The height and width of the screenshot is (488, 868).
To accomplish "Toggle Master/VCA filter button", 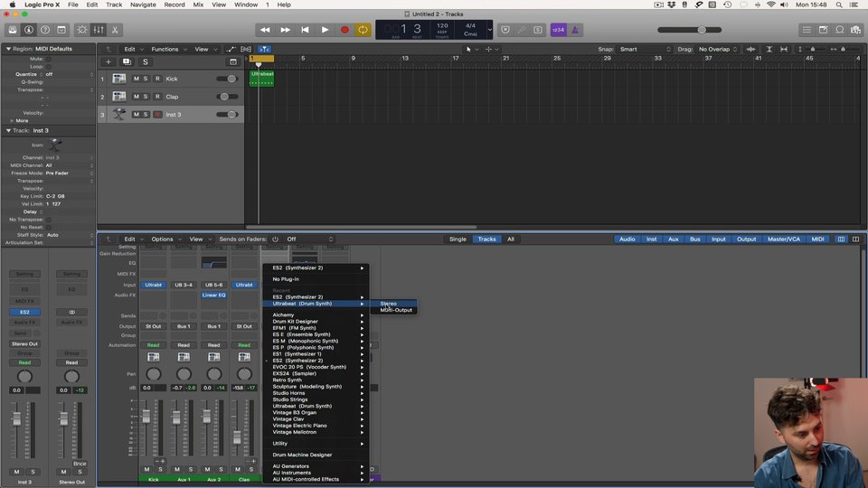I will [783, 239].
